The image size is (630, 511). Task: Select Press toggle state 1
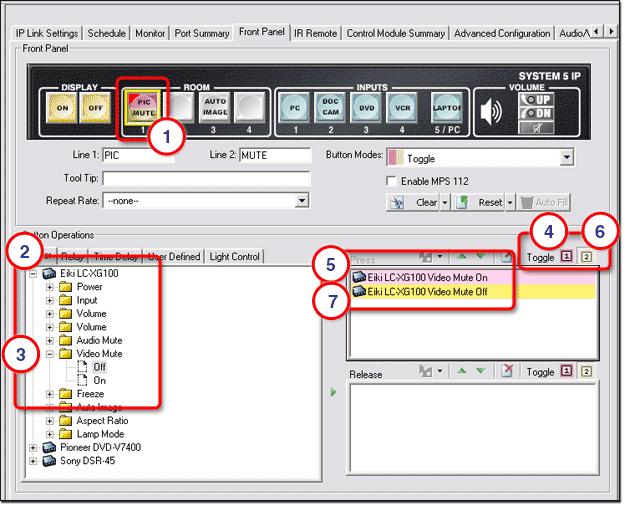pos(568,257)
